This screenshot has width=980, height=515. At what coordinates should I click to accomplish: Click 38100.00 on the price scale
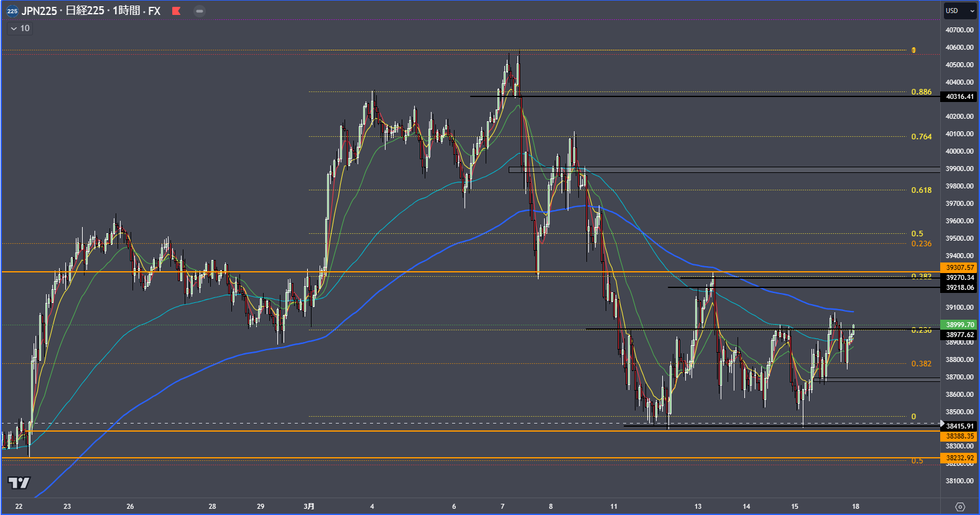[x=959, y=481]
